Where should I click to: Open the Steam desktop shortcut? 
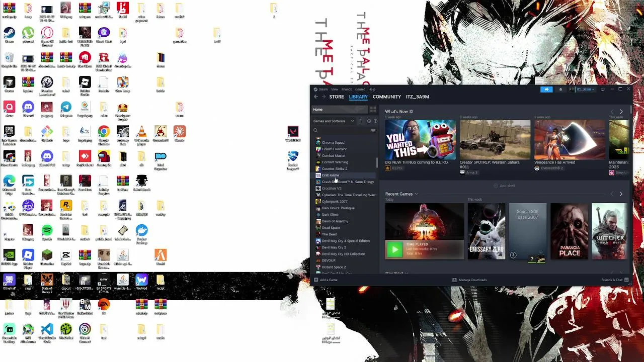click(x=9, y=34)
